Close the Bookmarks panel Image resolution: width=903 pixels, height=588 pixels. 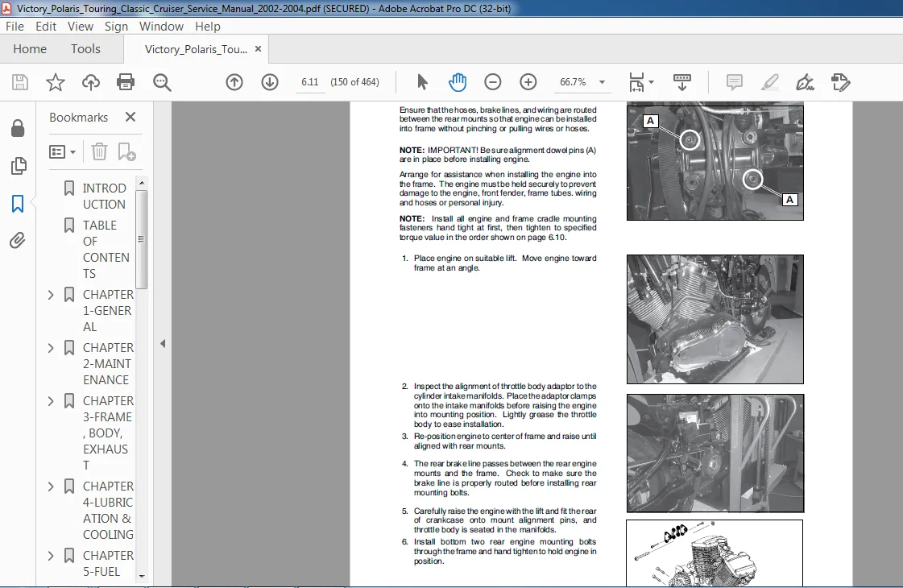coord(130,117)
